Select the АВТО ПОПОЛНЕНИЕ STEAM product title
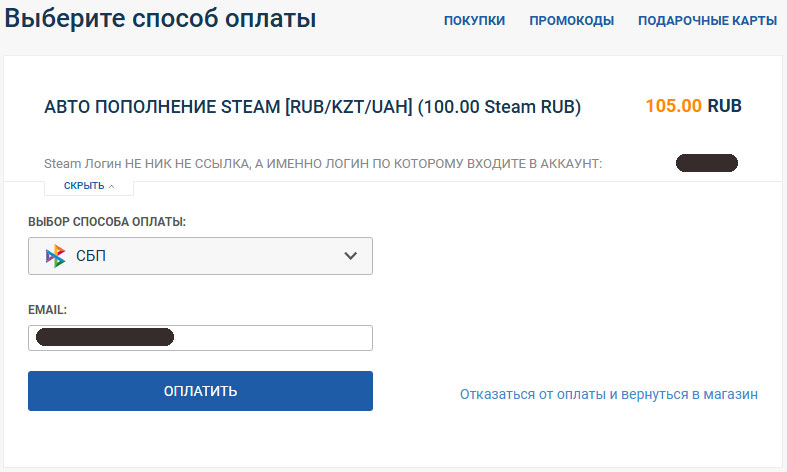Screen dimensions: 787x472 (312, 106)
